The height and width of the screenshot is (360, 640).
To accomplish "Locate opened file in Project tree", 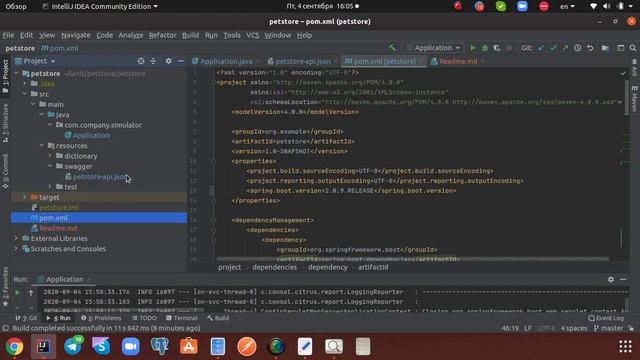I will click(x=141, y=61).
